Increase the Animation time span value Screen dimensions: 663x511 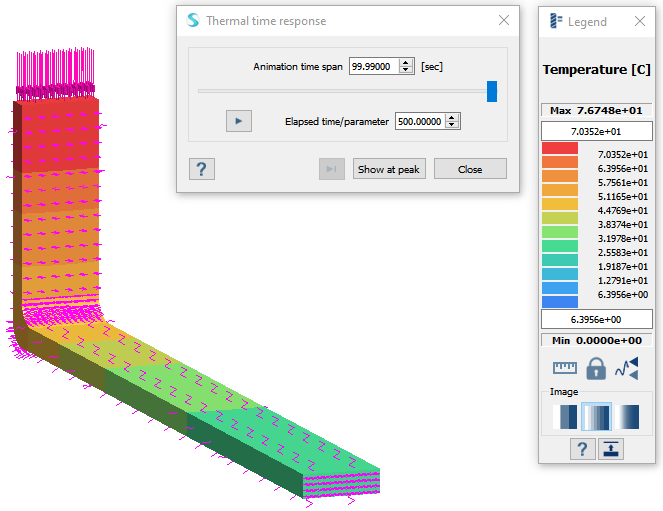406,63
